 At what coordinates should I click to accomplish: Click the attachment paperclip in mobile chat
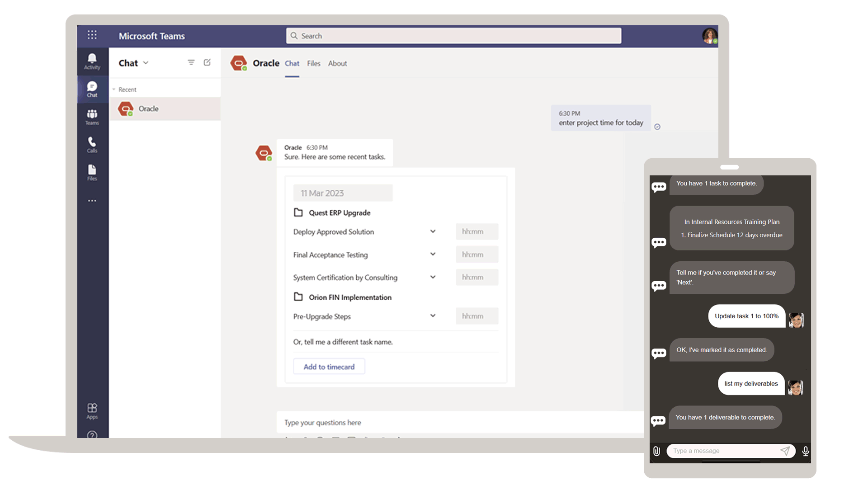(x=656, y=451)
